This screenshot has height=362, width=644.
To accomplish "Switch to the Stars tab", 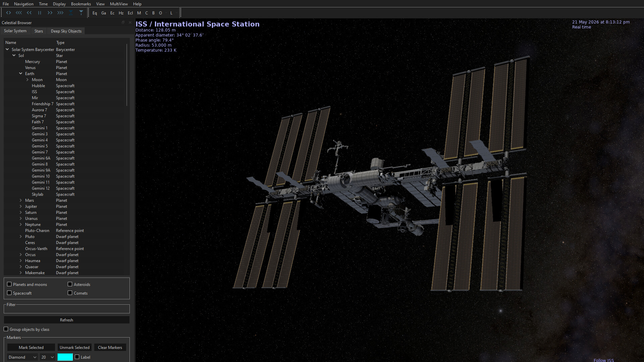I will 39,31.
